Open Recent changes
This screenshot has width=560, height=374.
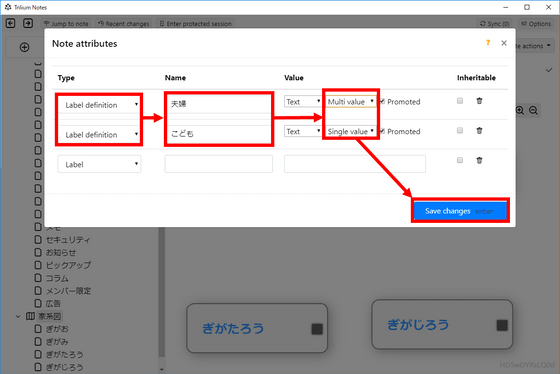(x=124, y=24)
